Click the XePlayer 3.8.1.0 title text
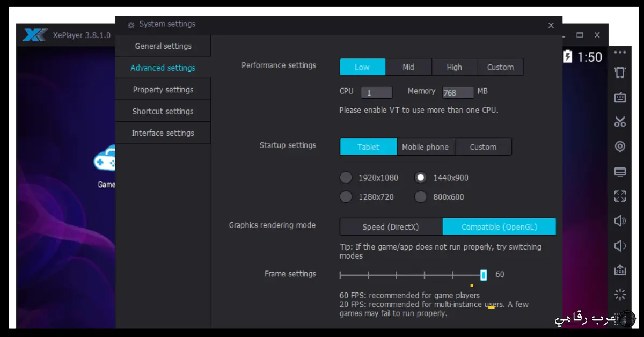The height and width of the screenshot is (337, 644). (x=82, y=35)
